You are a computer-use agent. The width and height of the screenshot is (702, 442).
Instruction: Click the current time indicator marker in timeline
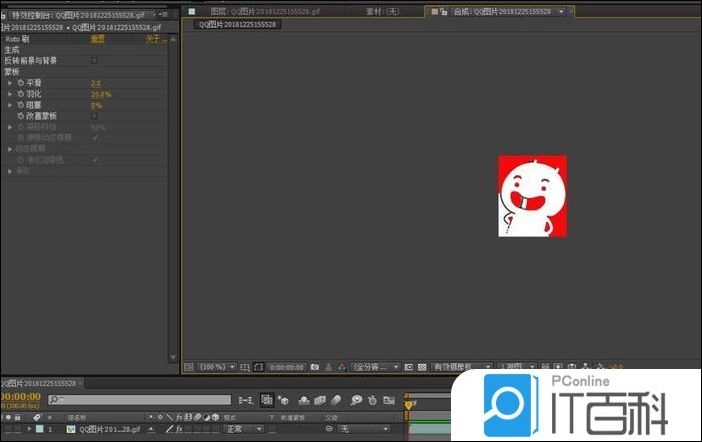[408, 404]
